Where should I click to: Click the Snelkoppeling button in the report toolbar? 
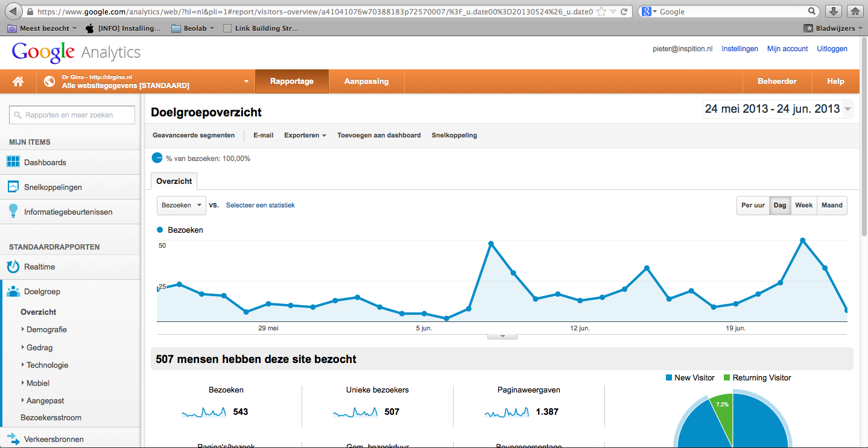click(x=454, y=135)
